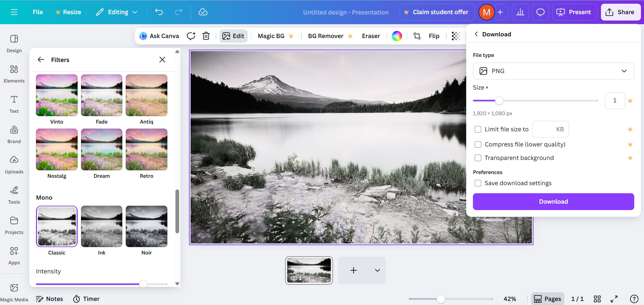644x305 pixels.
Task: Enable Limit file size to checkbox
Action: [x=478, y=129]
